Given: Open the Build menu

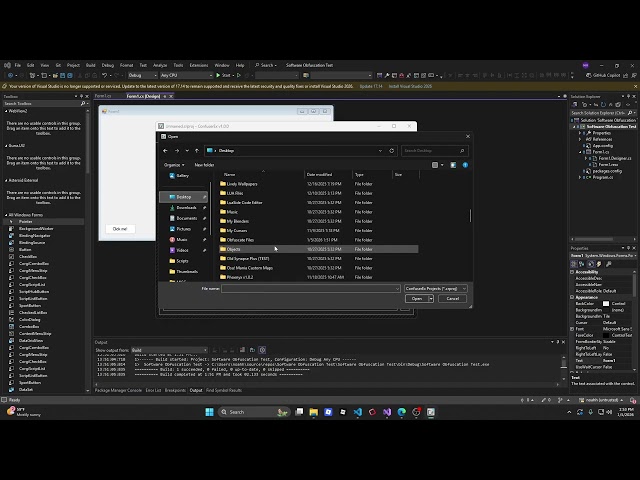Looking at the screenshot, I should point(91,65).
